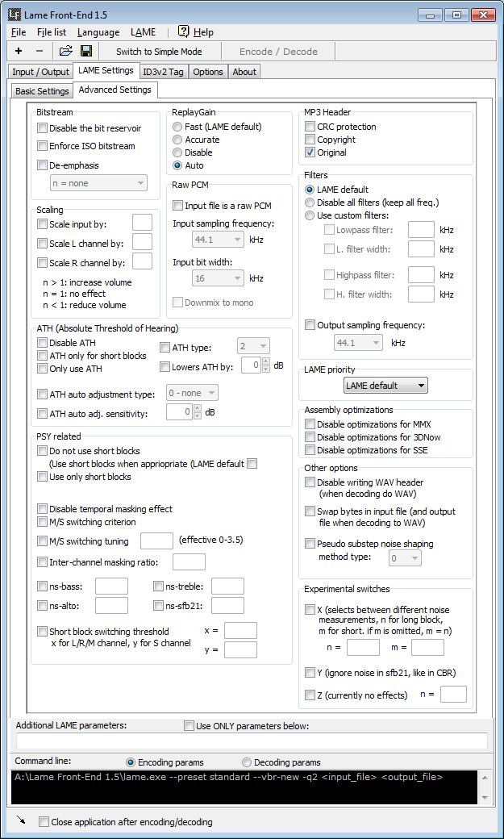Click the Help question mark icon
504x839 pixels.
coord(184,31)
